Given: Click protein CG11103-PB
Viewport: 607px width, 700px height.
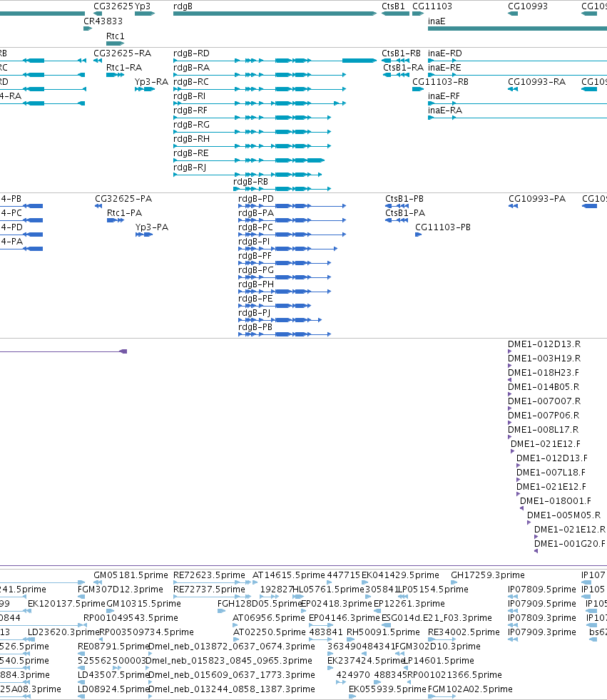Looking at the screenshot, I should pos(443,227).
